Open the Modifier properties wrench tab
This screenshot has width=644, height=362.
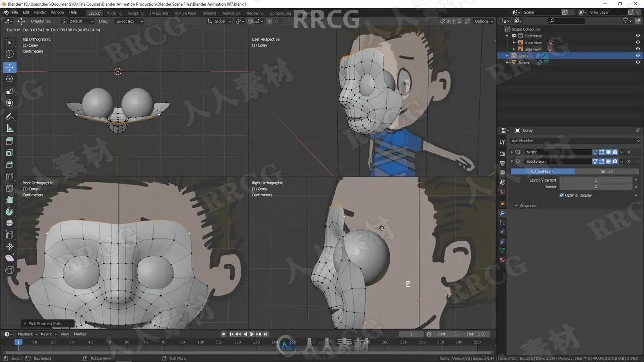point(502,213)
